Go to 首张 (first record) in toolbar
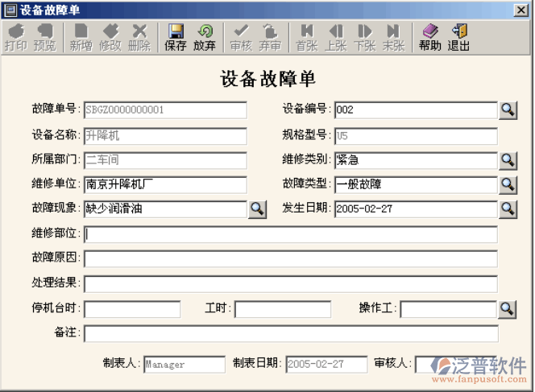This screenshot has height=392, width=535. click(x=306, y=38)
